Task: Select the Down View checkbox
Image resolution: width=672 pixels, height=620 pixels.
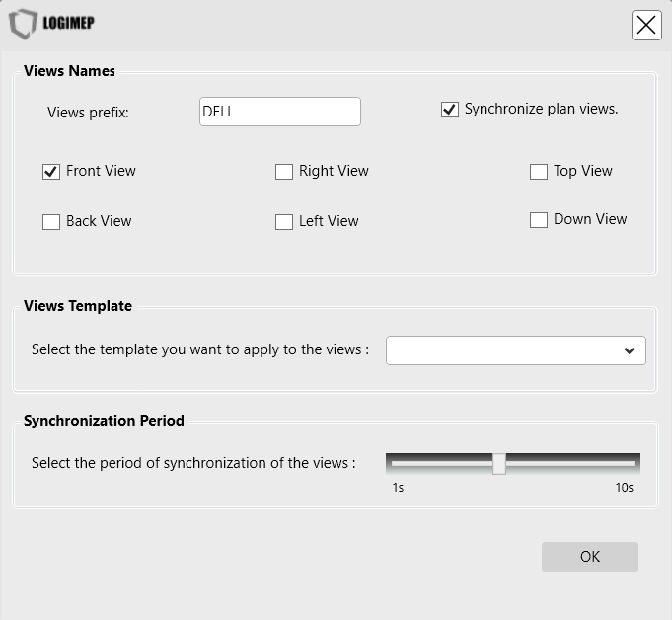Action: [x=539, y=220]
